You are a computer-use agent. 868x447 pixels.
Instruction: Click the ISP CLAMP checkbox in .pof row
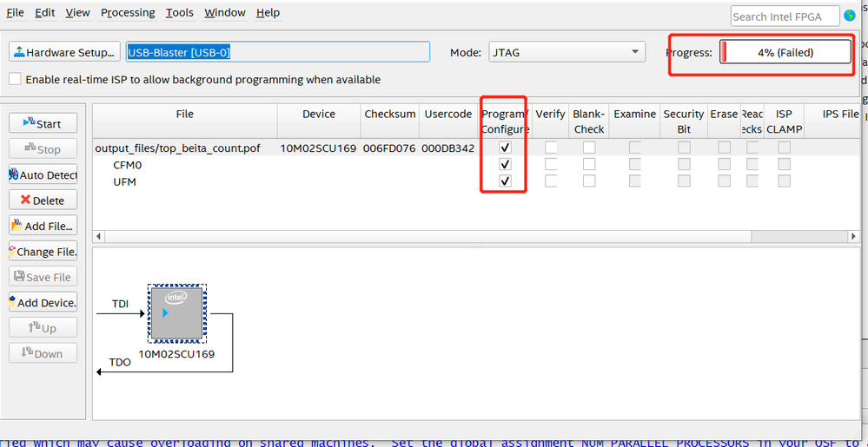[784, 148]
